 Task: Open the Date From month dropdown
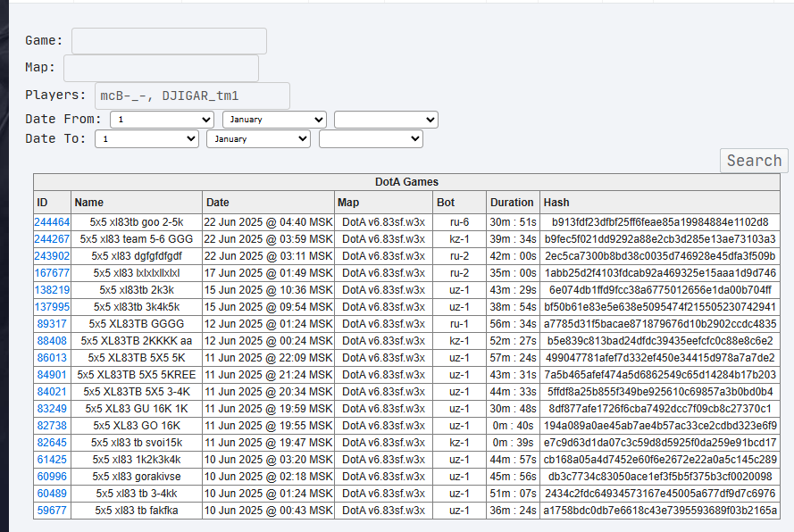coord(274,120)
